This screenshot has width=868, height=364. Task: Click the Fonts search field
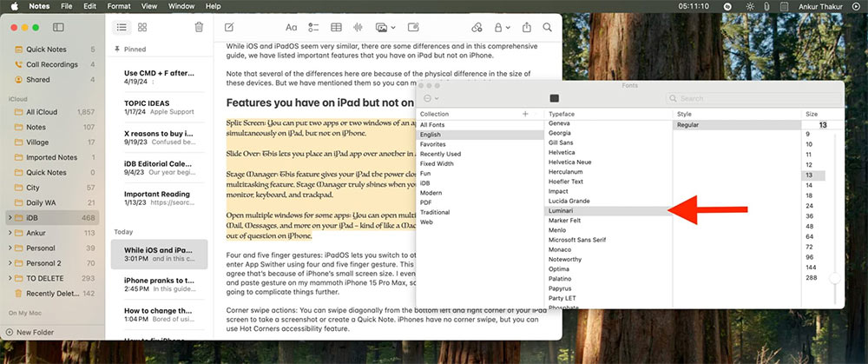click(754, 98)
